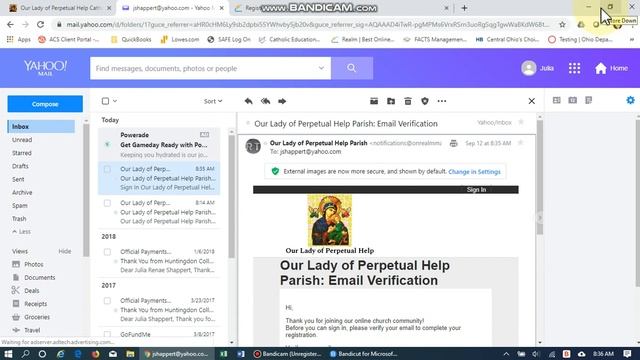Open the Spam folder
The width and height of the screenshot is (640, 360).
coord(20,205)
